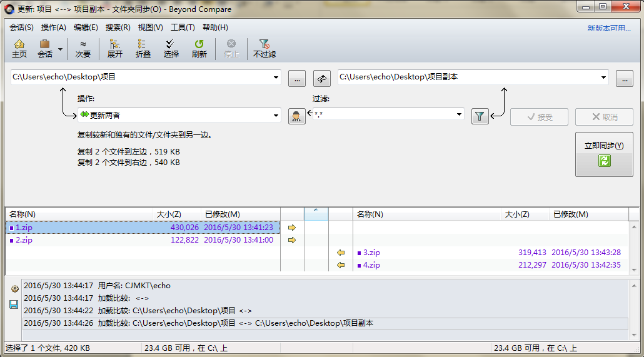Image resolution: width=644 pixels, height=357 pixels.
Task: Click the 立即同步(Y) sync now button
Action: [x=604, y=154]
